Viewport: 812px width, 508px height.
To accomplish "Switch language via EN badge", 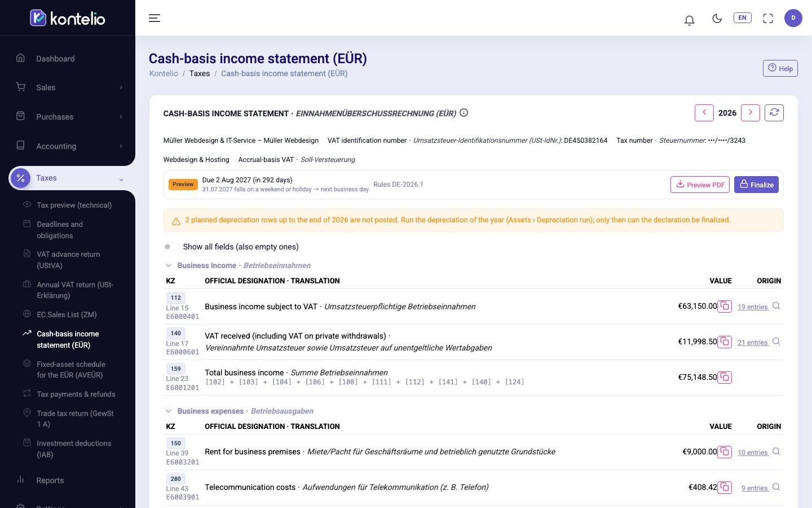I will click(742, 17).
